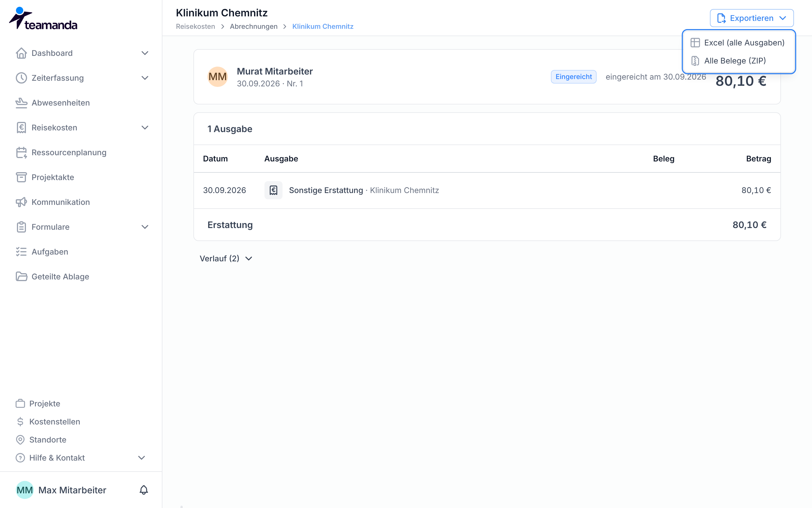The image size is (812, 508).
Task: Click the Betrag column header
Action: 758,159
